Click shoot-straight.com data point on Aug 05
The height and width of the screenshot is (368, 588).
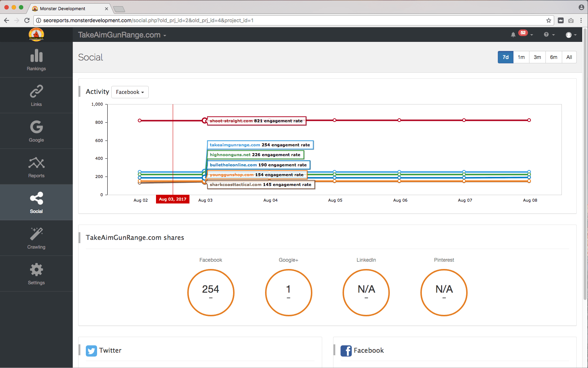[335, 120]
